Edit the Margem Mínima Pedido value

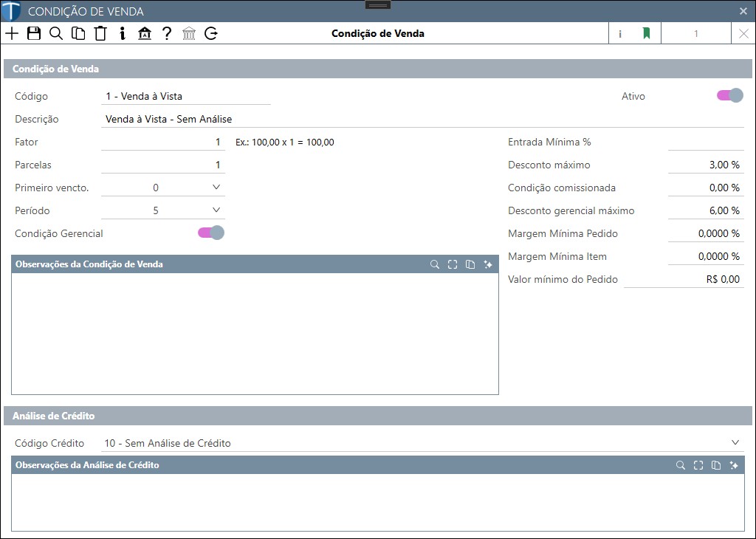[706, 233]
